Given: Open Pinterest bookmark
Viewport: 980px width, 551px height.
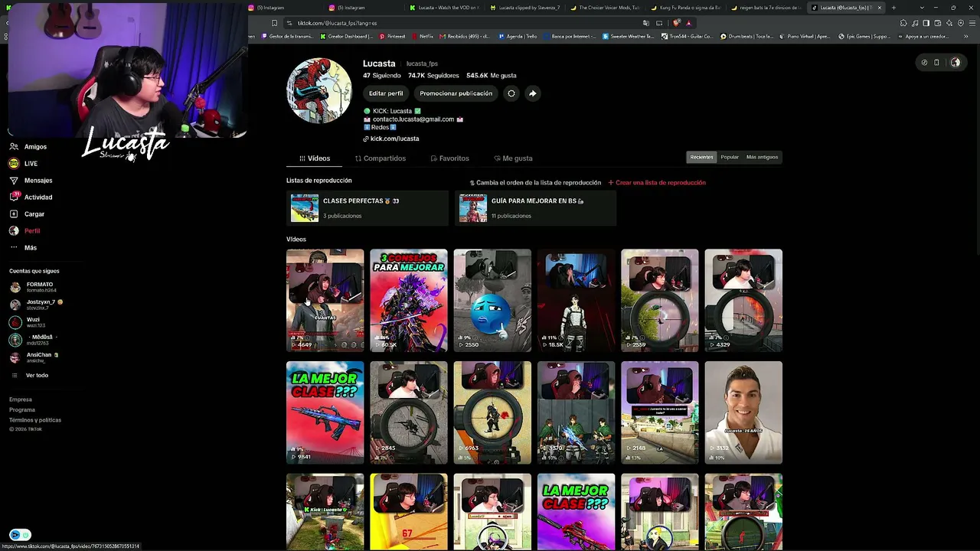Looking at the screenshot, I should coord(392,37).
